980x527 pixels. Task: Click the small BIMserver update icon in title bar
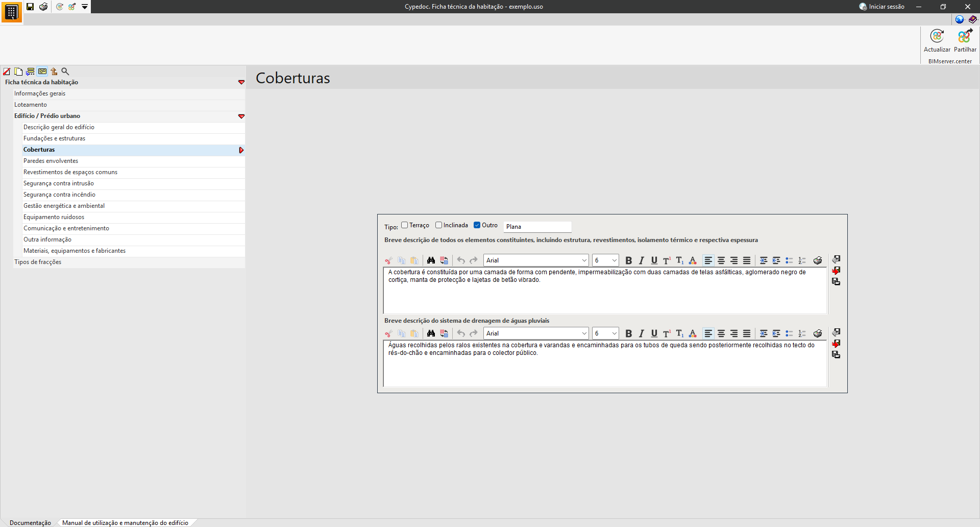(x=60, y=7)
